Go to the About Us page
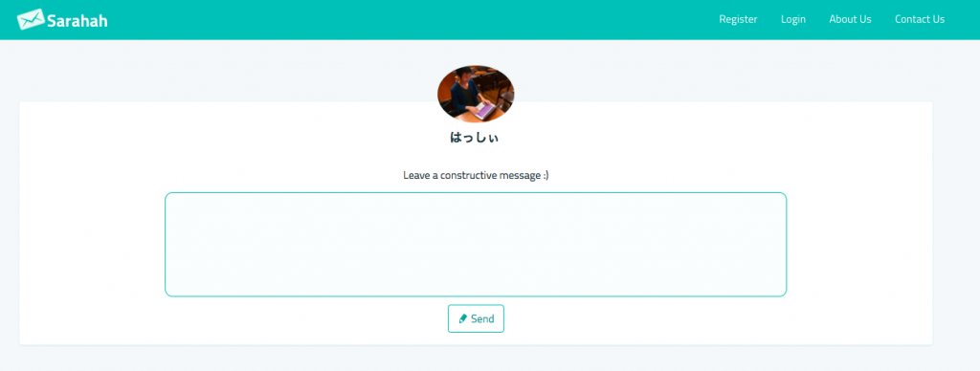 [x=850, y=19]
